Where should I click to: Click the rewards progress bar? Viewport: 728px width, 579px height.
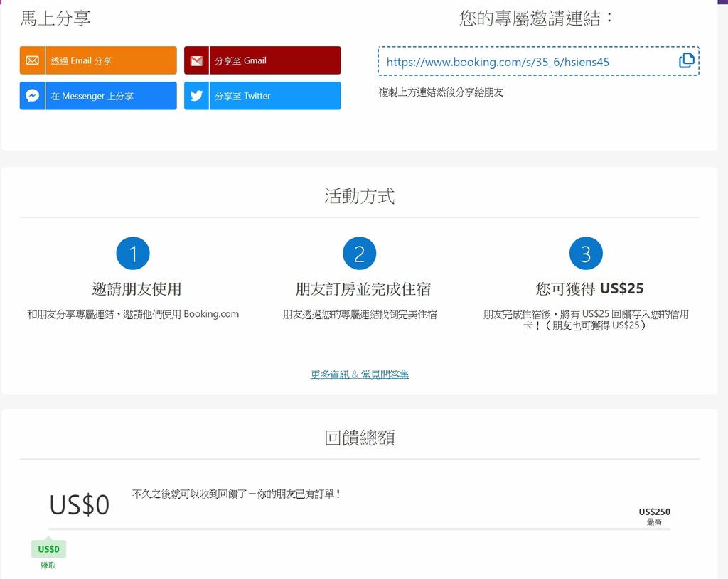[x=359, y=529]
